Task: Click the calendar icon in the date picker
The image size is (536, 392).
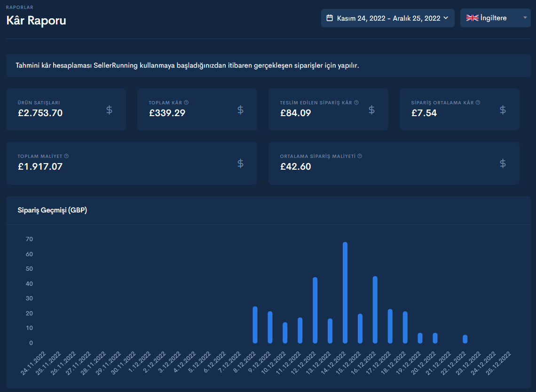Action: coord(330,18)
